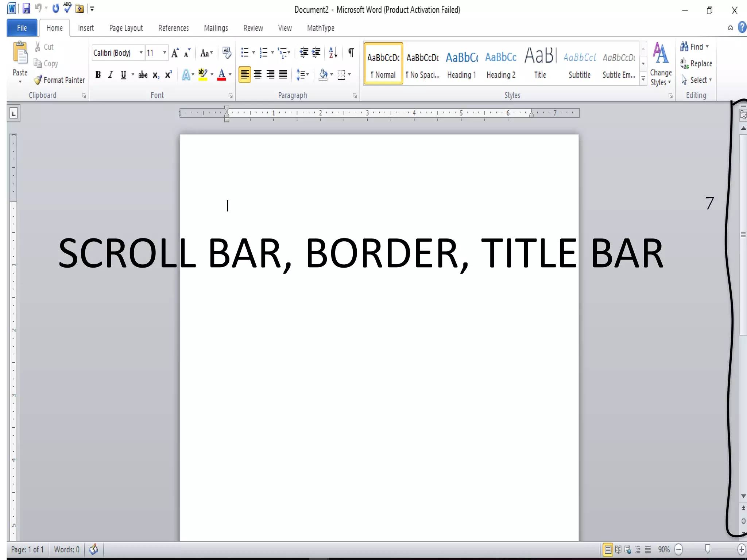Click the zoom slider handle
The image size is (747, 560).
click(x=708, y=549)
